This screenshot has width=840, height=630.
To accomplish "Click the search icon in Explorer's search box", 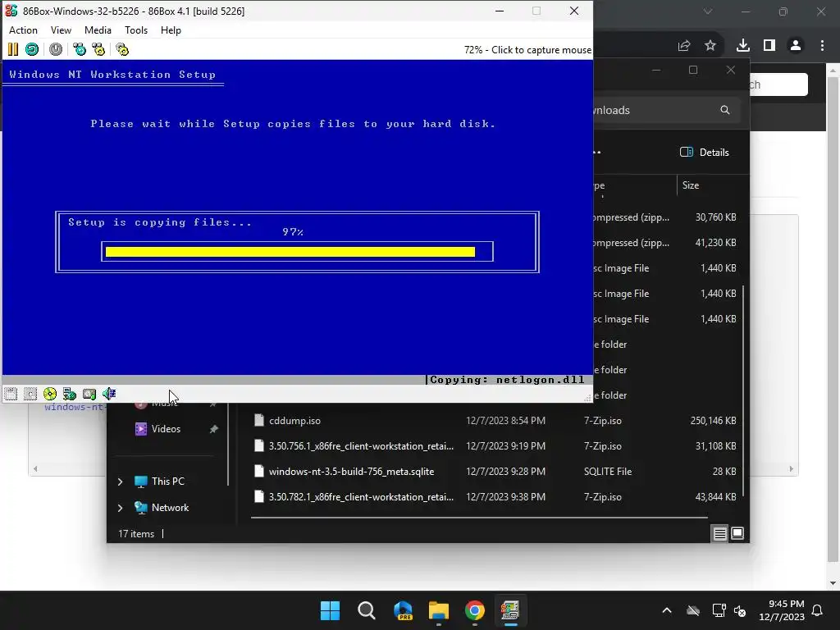I will coord(725,110).
